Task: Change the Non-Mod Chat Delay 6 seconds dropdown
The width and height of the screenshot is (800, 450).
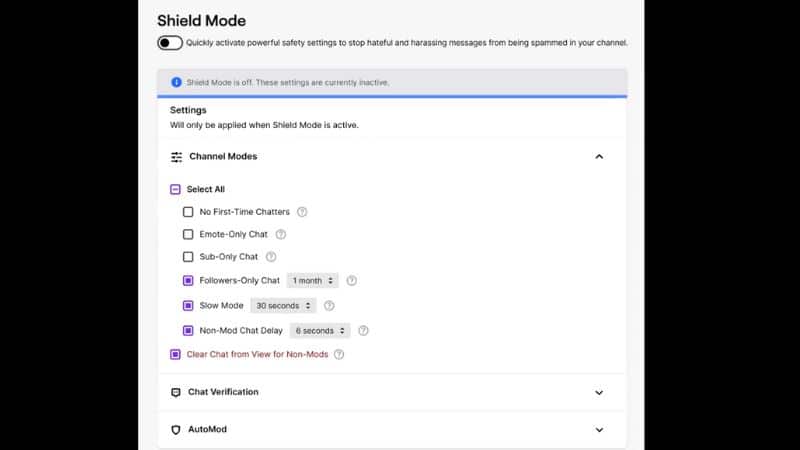Action: (320, 331)
